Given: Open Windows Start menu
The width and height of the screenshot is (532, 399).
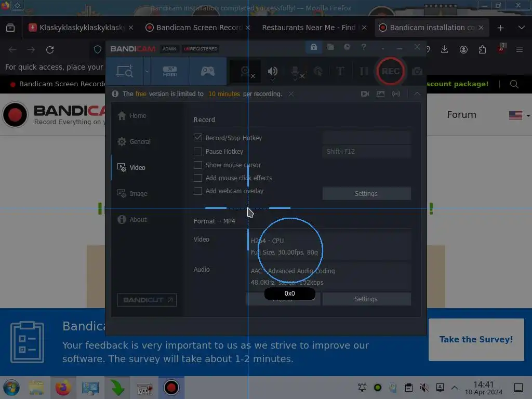Looking at the screenshot, I should [11, 388].
